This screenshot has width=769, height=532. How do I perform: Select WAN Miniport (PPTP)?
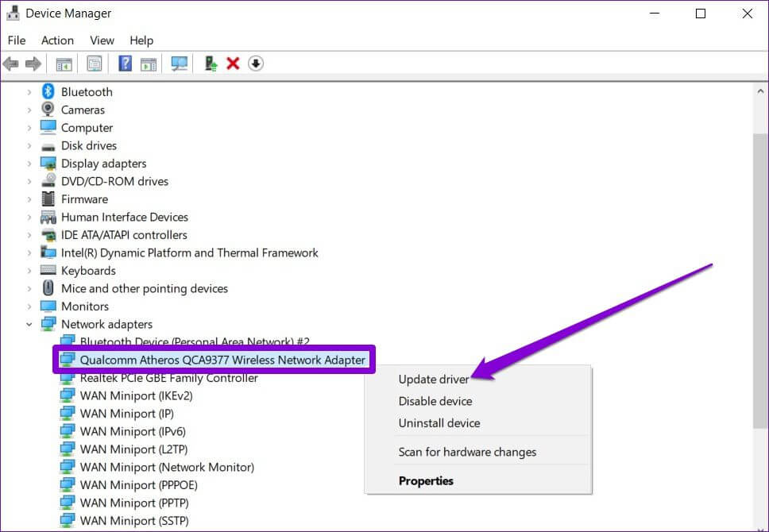click(134, 503)
